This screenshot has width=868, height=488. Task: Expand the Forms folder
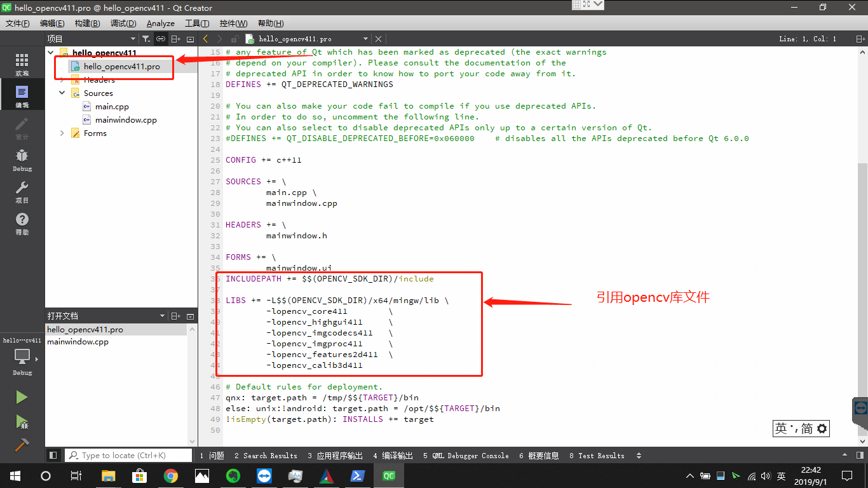(62, 133)
